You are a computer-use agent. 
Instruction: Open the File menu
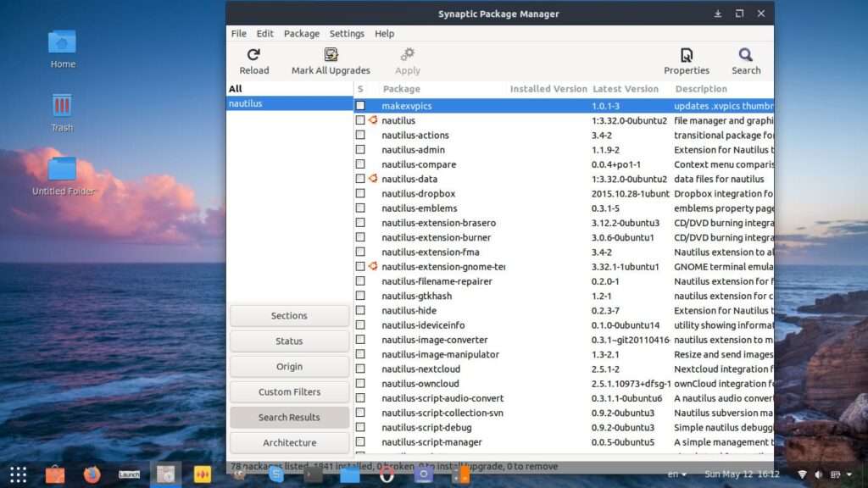(238, 34)
